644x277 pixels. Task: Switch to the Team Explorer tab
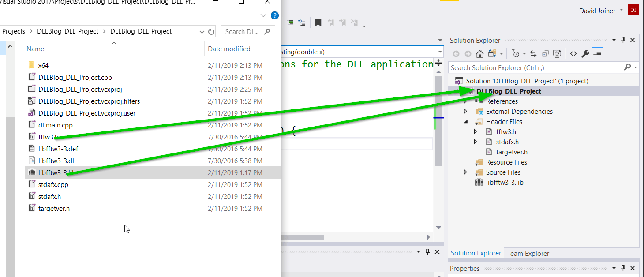(x=528, y=254)
